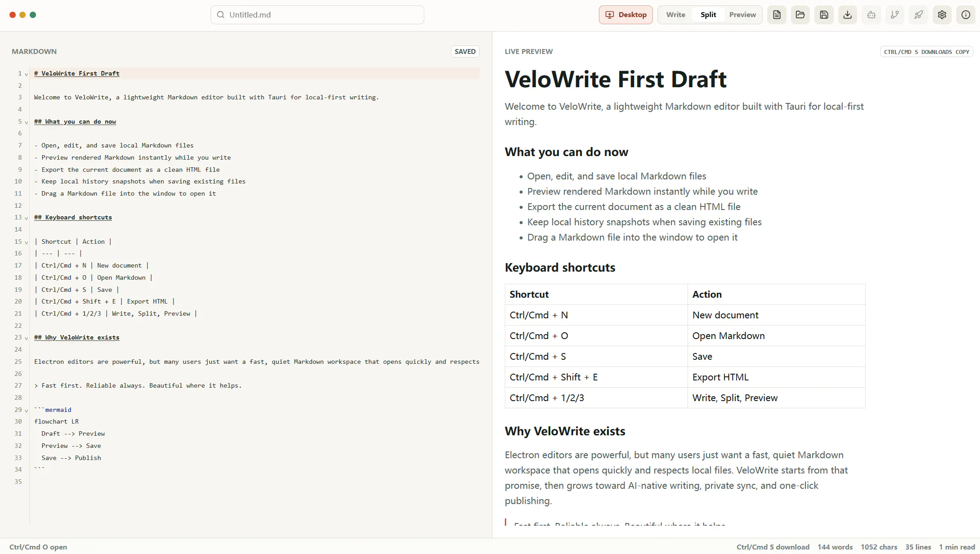Open a file with the folder icon
This screenshot has height=554, width=980.
pos(800,15)
